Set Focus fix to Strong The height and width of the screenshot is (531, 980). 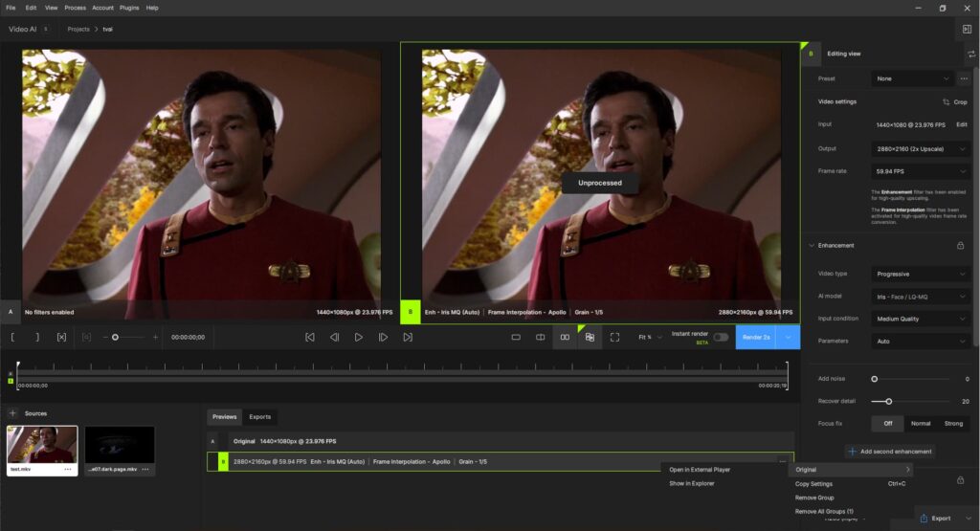click(x=953, y=423)
